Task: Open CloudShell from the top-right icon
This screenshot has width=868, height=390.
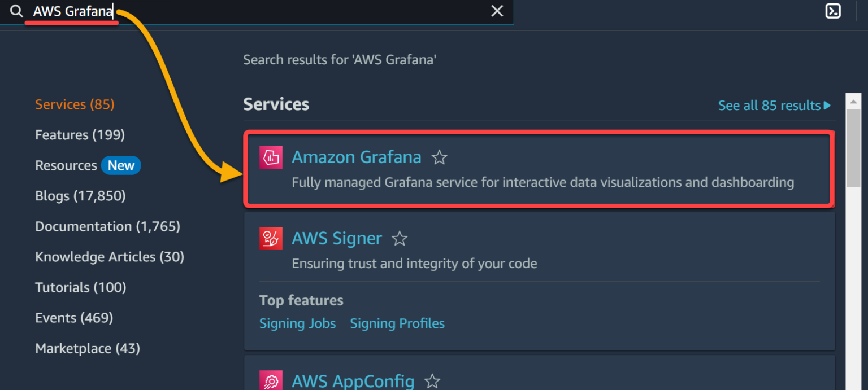Action: click(832, 11)
